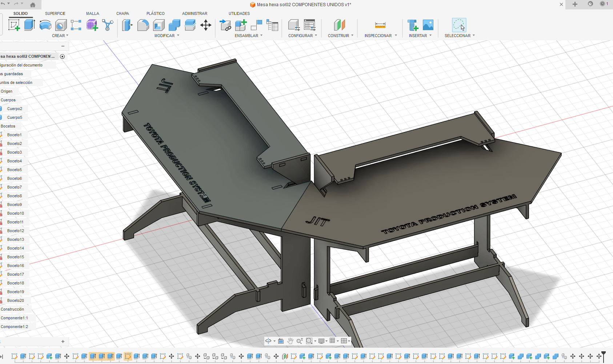613x364 pixels.
Task: Switch to the UTILIDADES tab
Action: tap(239, 13)
